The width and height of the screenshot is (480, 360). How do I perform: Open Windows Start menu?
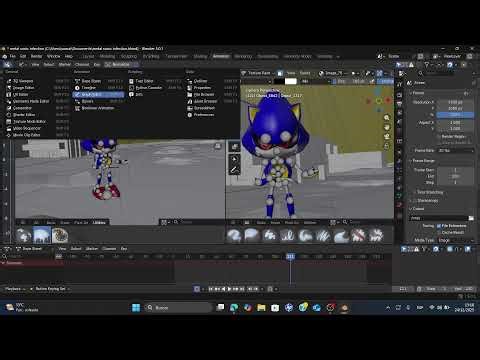(136, 308)
